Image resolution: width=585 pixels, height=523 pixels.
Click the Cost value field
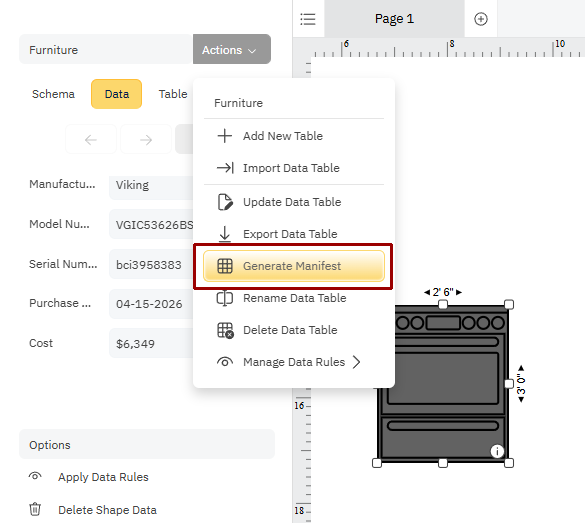(x=151, y=343)
